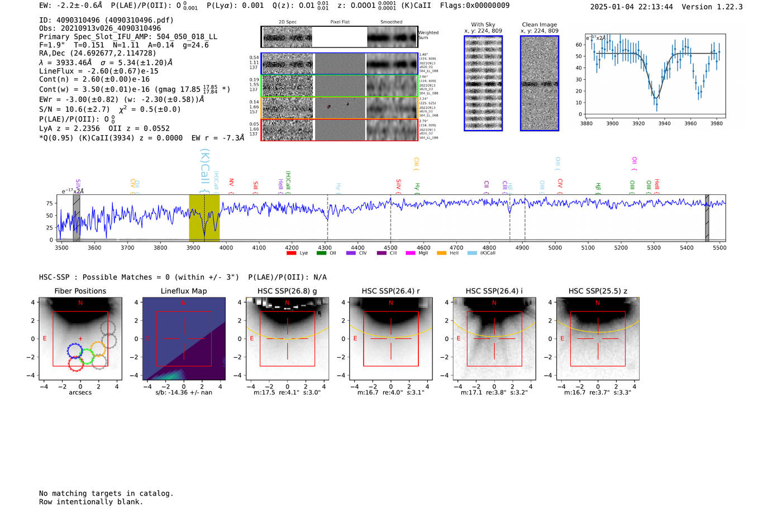Image resolution: width=782 pixels, height=532 pixels.
Task: Select the blue-bordered fiber spectrum row
Action: [x=339, y=64]
